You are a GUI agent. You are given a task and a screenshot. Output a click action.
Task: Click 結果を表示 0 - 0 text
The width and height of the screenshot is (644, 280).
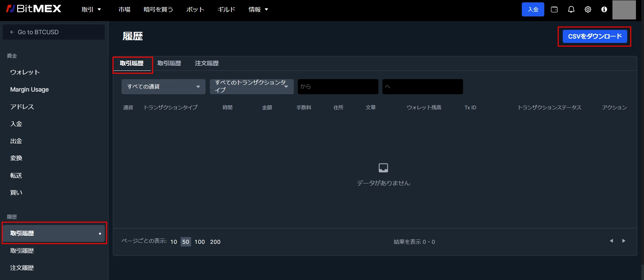coord(414,242)
